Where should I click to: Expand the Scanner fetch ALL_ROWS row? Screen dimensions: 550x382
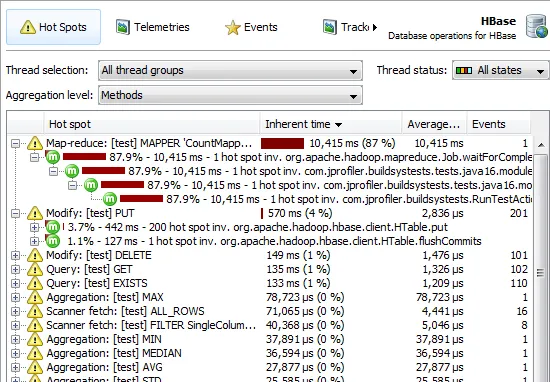point(15,311)
